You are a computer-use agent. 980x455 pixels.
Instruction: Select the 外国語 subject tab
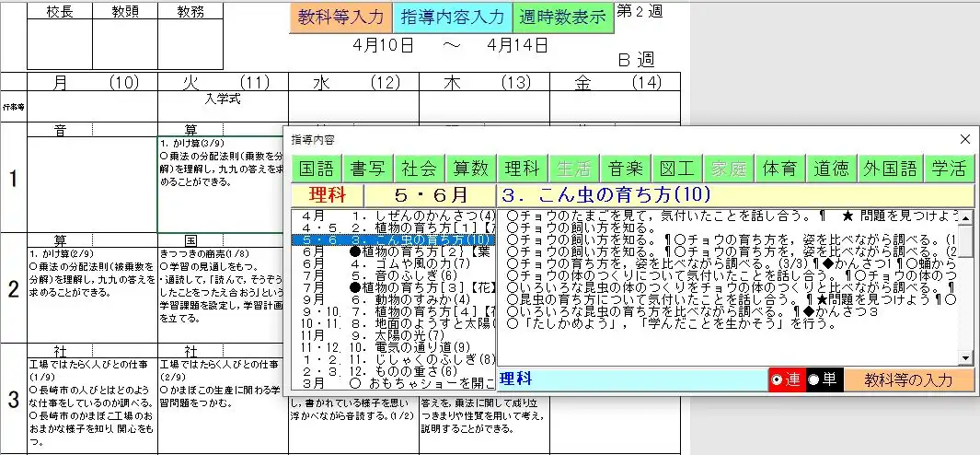click(x=891, y=169)
